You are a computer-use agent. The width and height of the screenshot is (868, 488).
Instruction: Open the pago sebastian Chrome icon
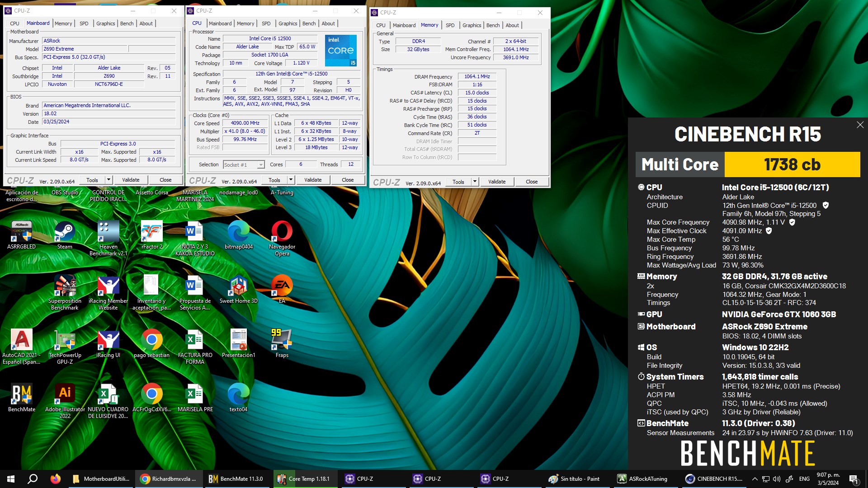click(x=151, y=343)
